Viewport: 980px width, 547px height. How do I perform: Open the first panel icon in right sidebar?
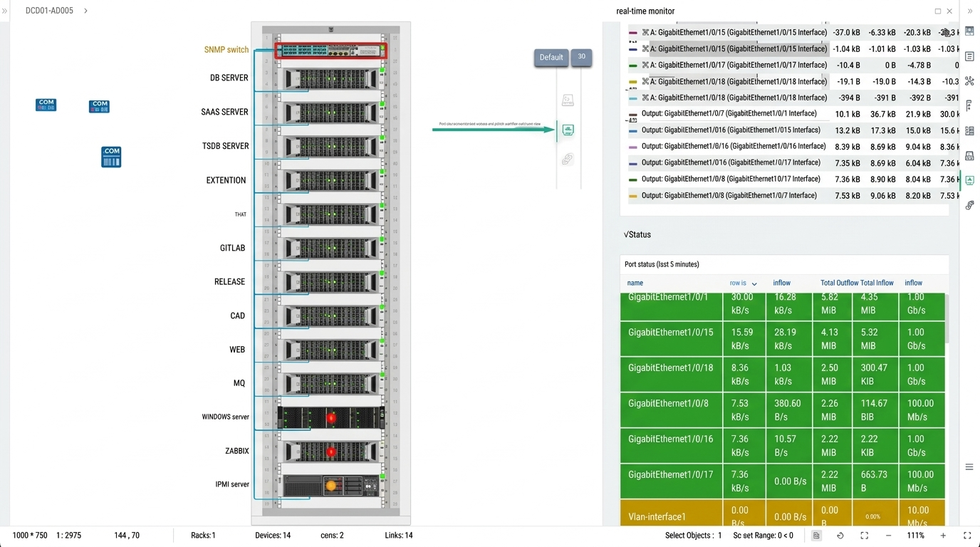click(x=969, y=31)
